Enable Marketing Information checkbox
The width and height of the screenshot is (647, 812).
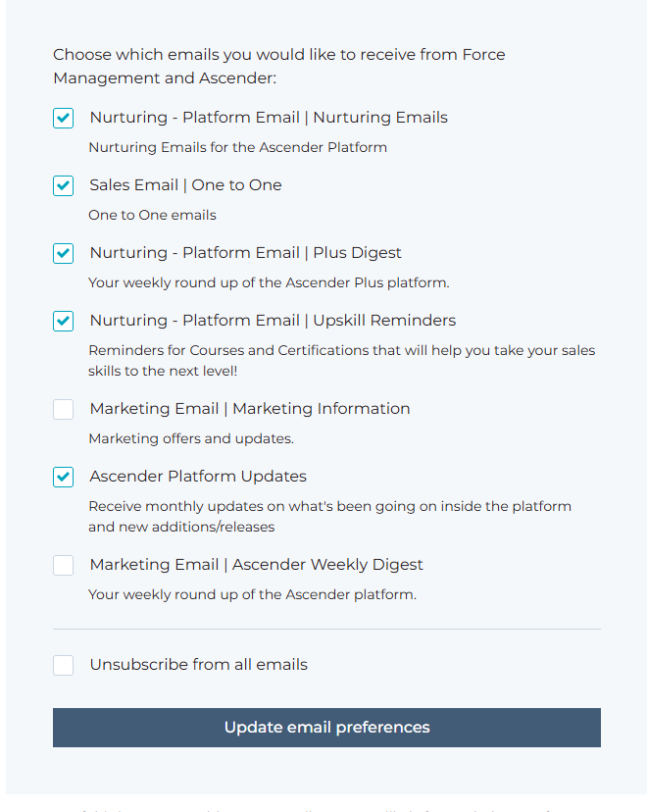tap(63, 410)
